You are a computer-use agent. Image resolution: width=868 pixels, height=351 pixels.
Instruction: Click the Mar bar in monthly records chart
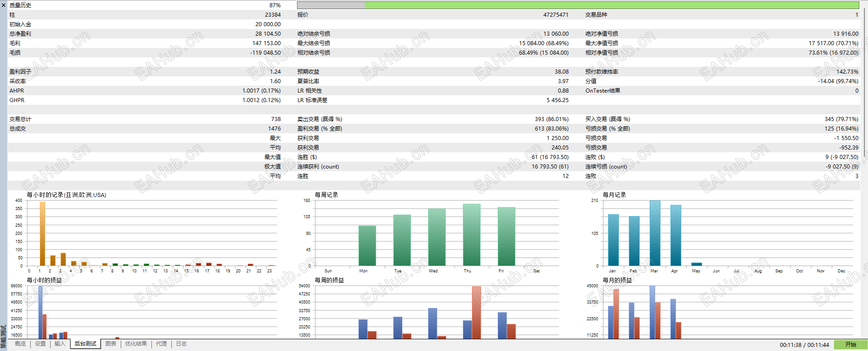click(655, 233)
